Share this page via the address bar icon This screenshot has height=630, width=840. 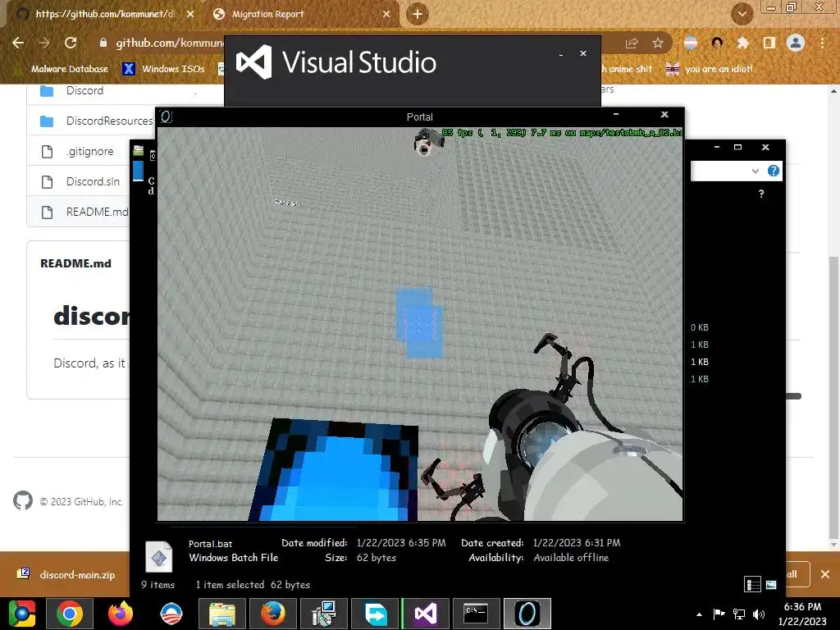click(632, 43)
